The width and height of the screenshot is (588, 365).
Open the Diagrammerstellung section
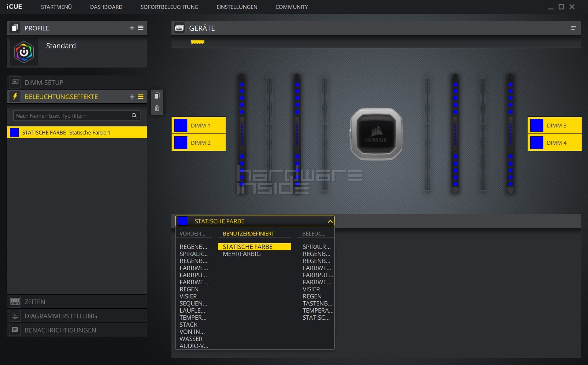(77, 316)
